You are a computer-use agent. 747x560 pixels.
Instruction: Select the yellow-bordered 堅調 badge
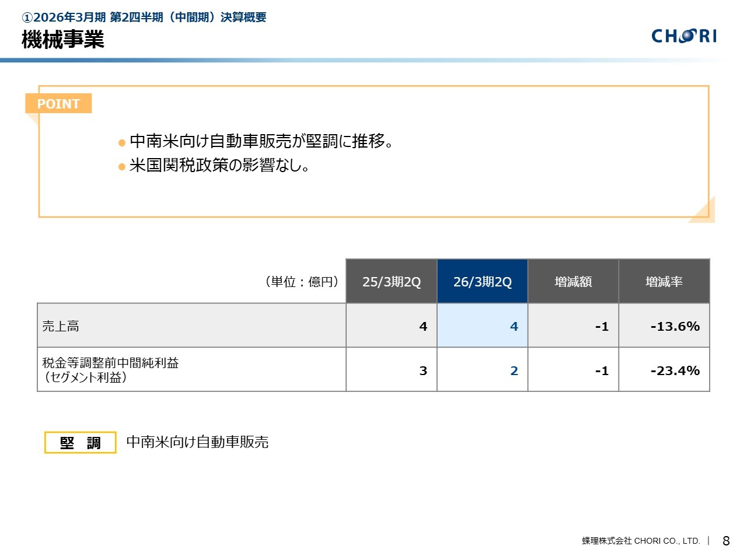(x=81, y=443)
